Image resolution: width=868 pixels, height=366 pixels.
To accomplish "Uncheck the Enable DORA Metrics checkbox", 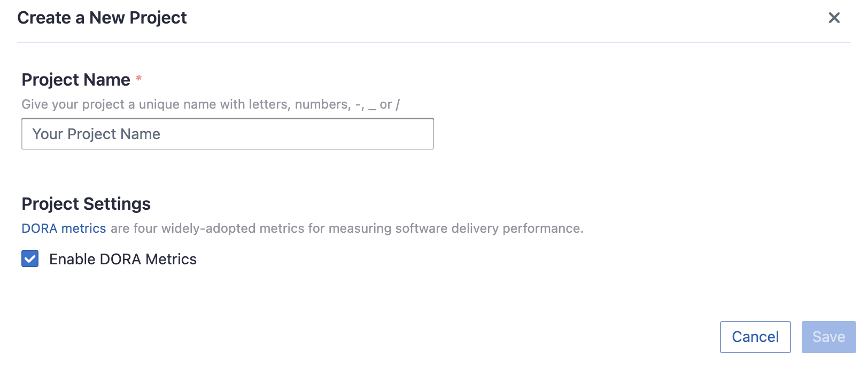I will [x=30, y=259].
